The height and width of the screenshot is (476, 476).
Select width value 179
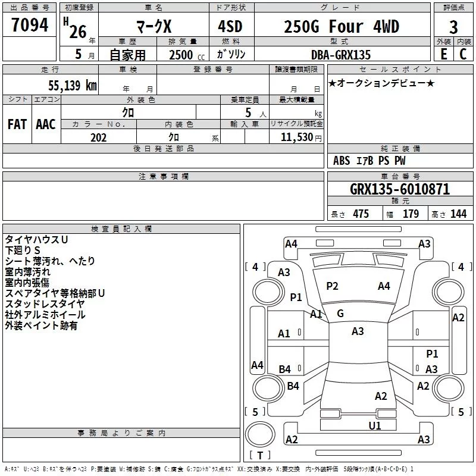[x=411, y=214]
